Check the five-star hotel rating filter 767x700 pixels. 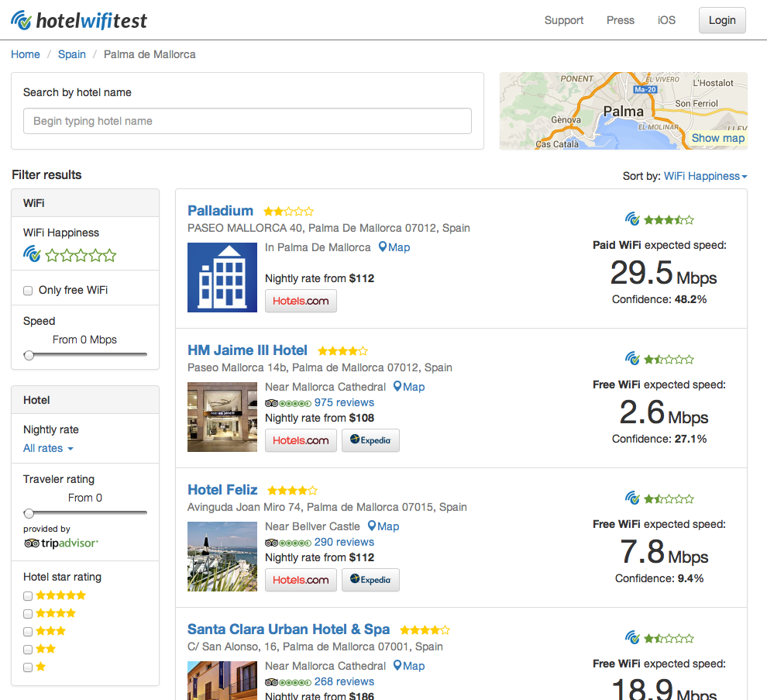tap(28, 596)
